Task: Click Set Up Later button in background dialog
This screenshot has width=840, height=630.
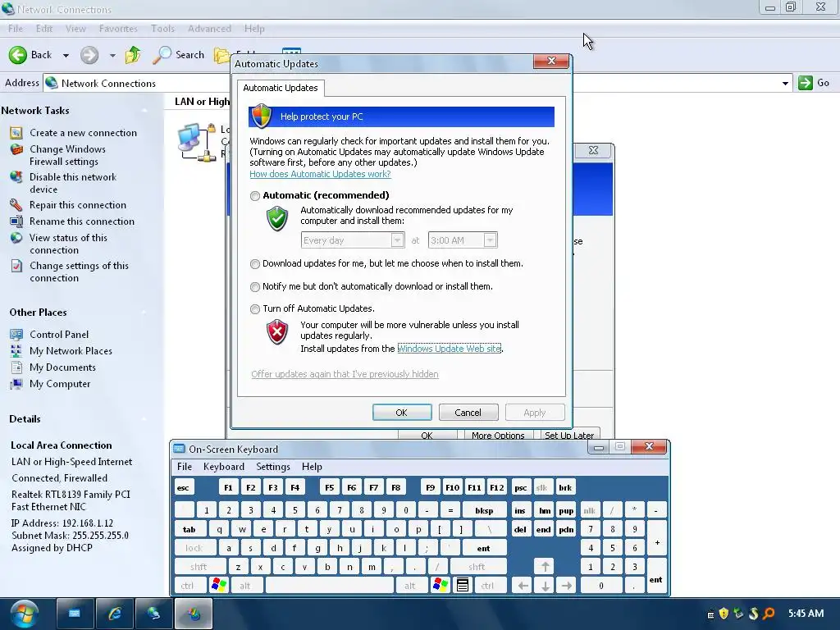Action: [569, 435]
